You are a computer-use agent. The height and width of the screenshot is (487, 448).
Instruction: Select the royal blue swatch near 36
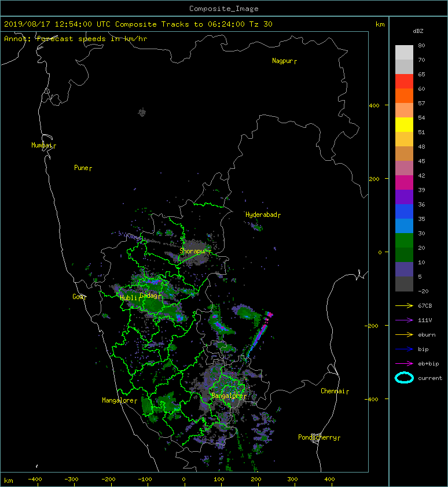[404, 211]
